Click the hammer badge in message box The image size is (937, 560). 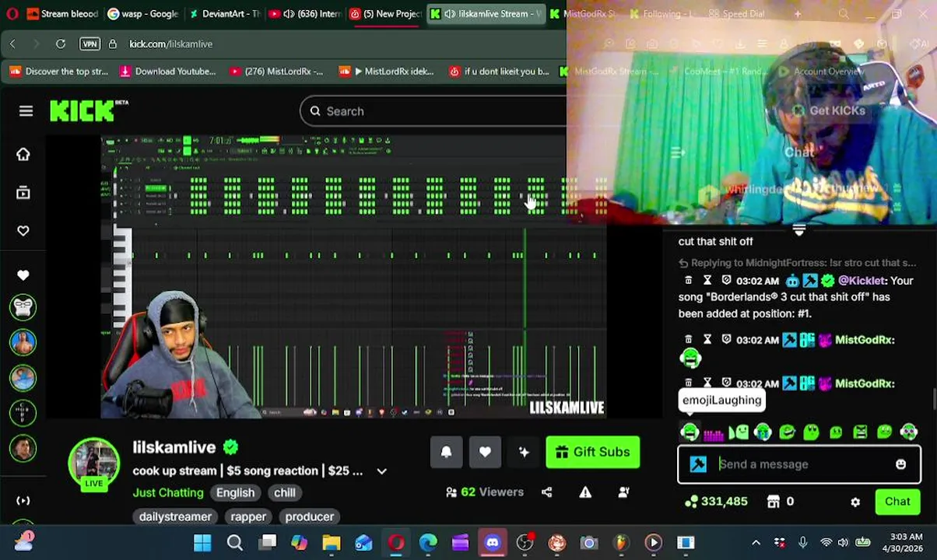(x=698, y=464)
